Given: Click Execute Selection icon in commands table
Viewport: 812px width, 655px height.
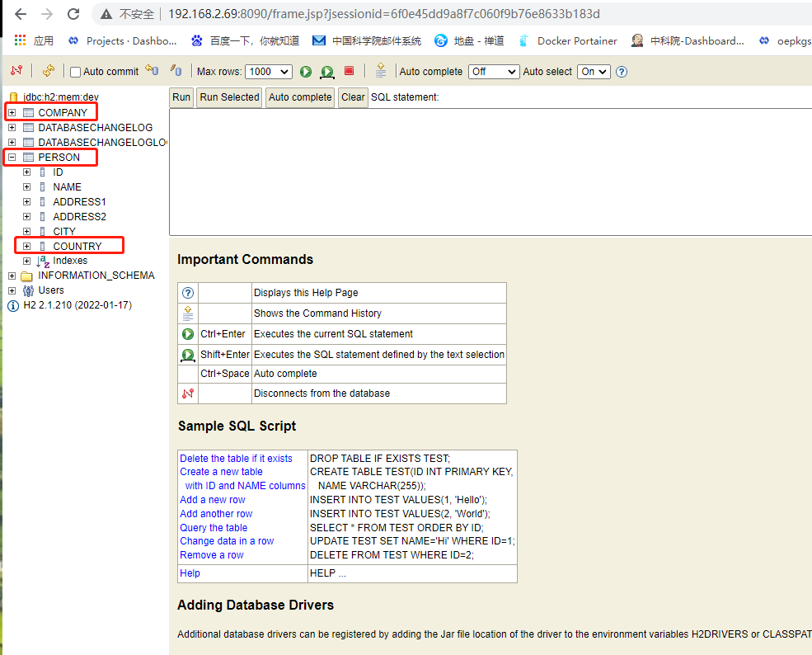Looking at the screenshot, I should click(188, 355).
